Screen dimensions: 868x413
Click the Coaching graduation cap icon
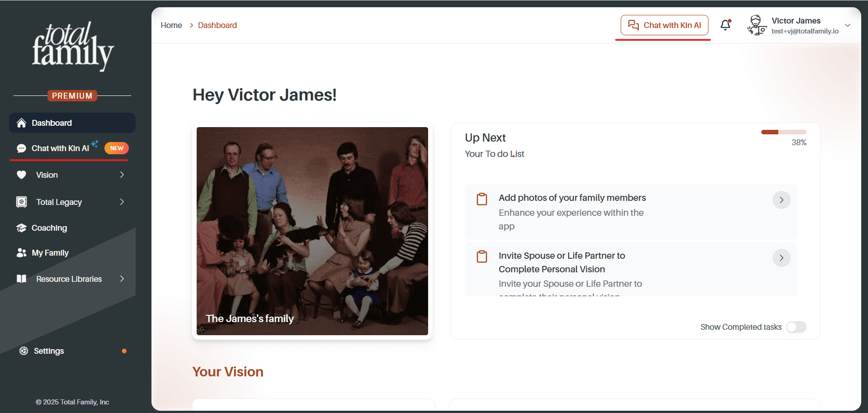21,228
